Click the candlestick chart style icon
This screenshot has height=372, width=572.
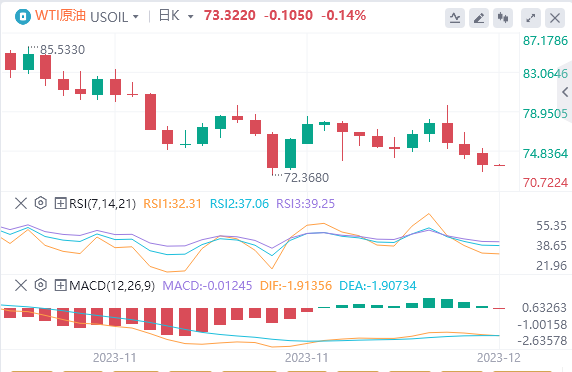pos(503,18)
